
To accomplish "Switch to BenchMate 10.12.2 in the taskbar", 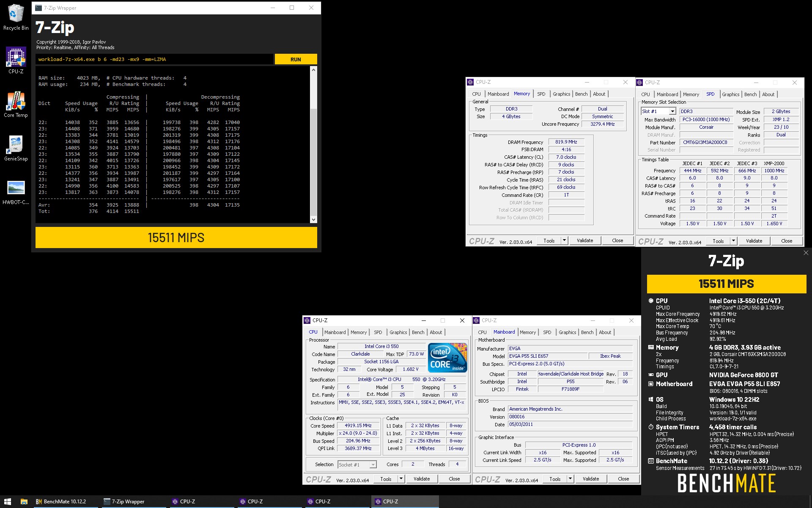I will coord(65,502).
